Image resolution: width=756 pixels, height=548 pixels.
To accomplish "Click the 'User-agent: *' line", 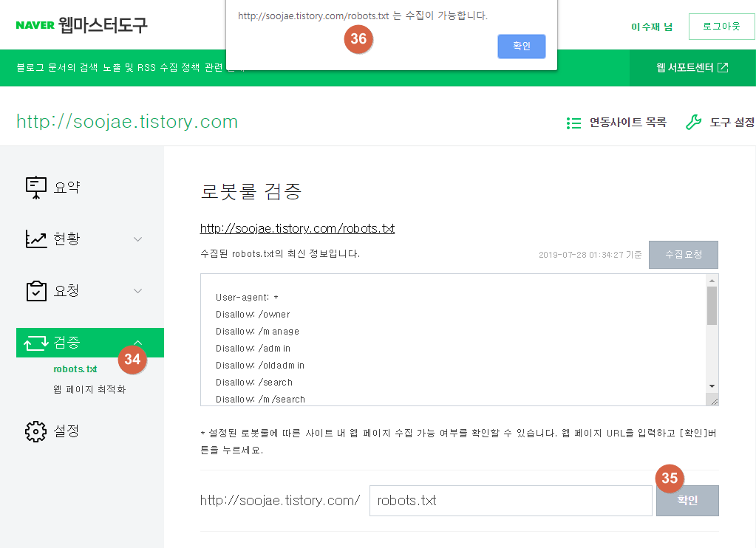I will coord(247,298).
